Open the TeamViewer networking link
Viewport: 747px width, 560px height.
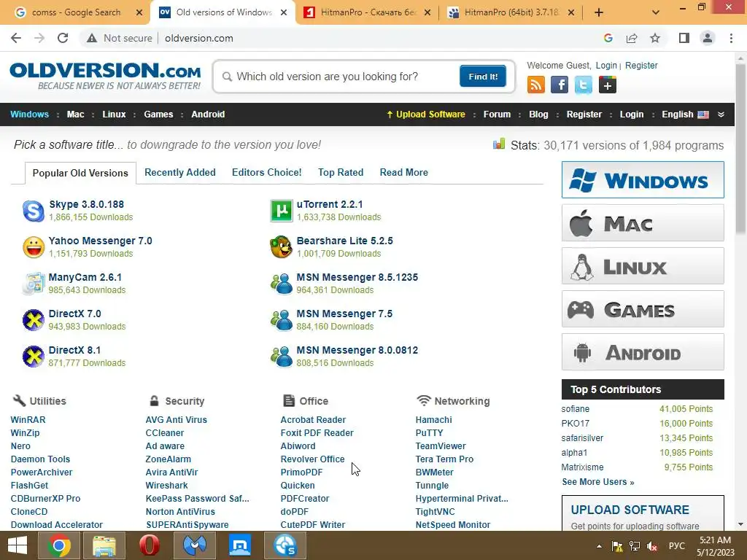(441, 446)
